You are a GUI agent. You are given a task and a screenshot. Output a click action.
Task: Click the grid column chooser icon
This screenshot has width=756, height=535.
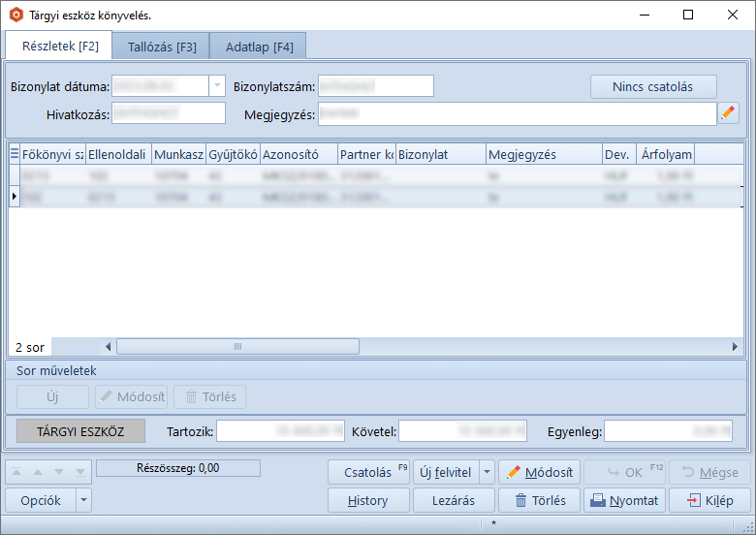click(15, 154)
